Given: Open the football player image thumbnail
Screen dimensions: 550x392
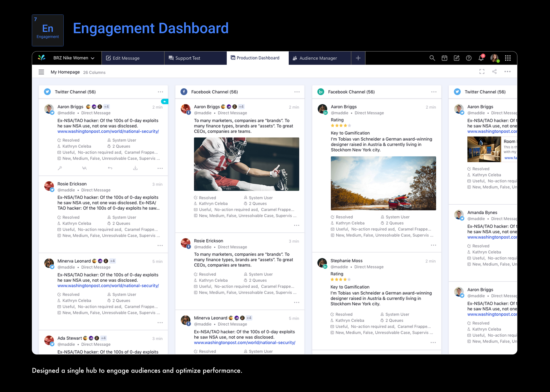Looking at the screenshot, I should 246,164.
